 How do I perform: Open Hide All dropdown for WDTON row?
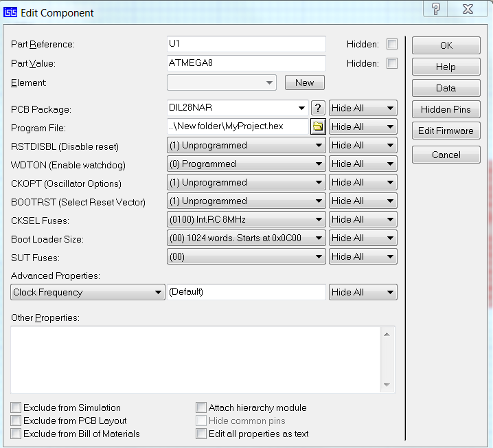(x=363, y=164)
